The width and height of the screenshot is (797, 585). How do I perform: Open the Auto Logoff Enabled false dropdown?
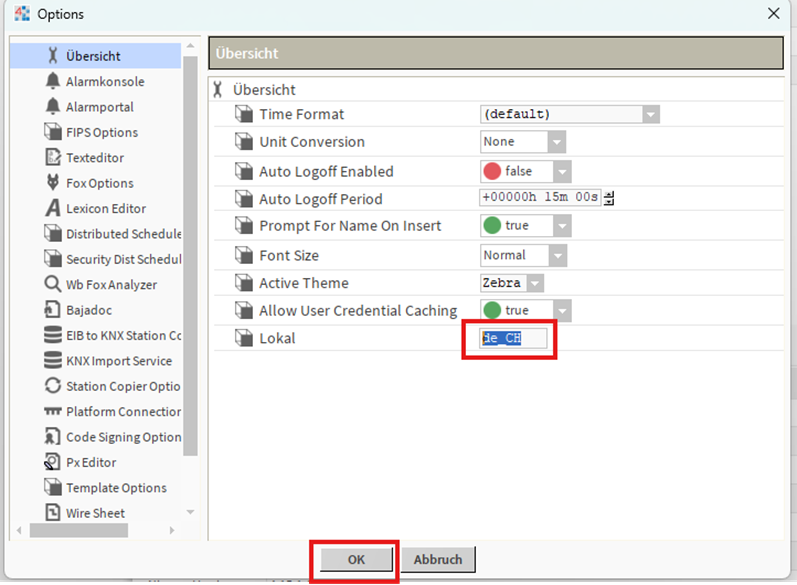[562, 172]
